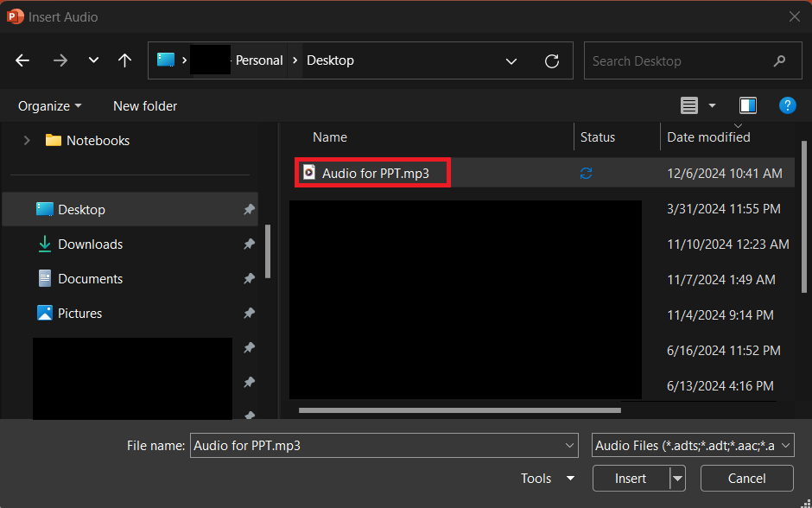
Task: Create a New folder
Action: pos(145,106)
